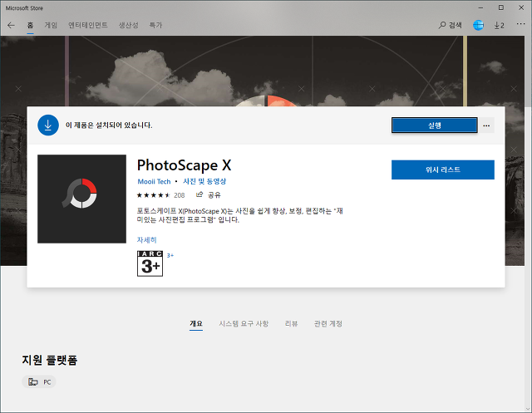532x413 pixels.
Task: Select the 생산성 tab
Action: (128, 25)
